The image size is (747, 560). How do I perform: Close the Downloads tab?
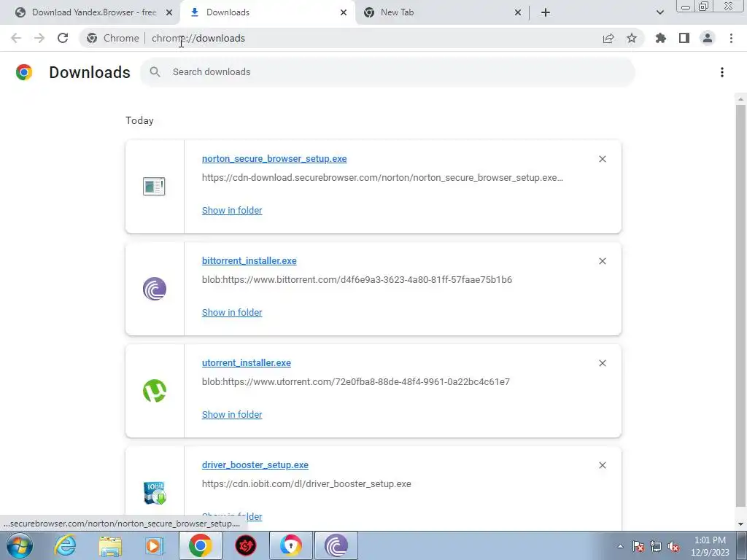tap(344, 13)
